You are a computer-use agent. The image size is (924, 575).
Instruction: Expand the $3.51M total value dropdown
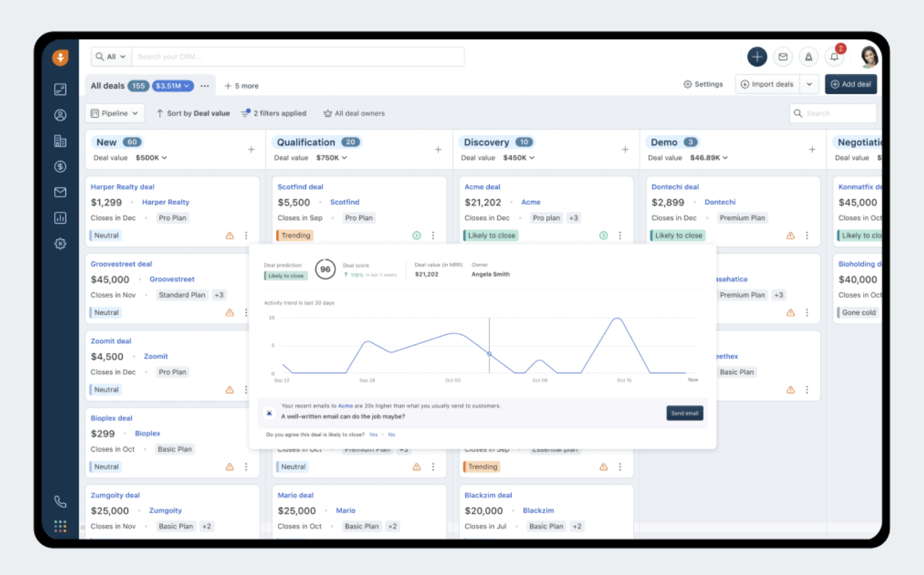172,85
